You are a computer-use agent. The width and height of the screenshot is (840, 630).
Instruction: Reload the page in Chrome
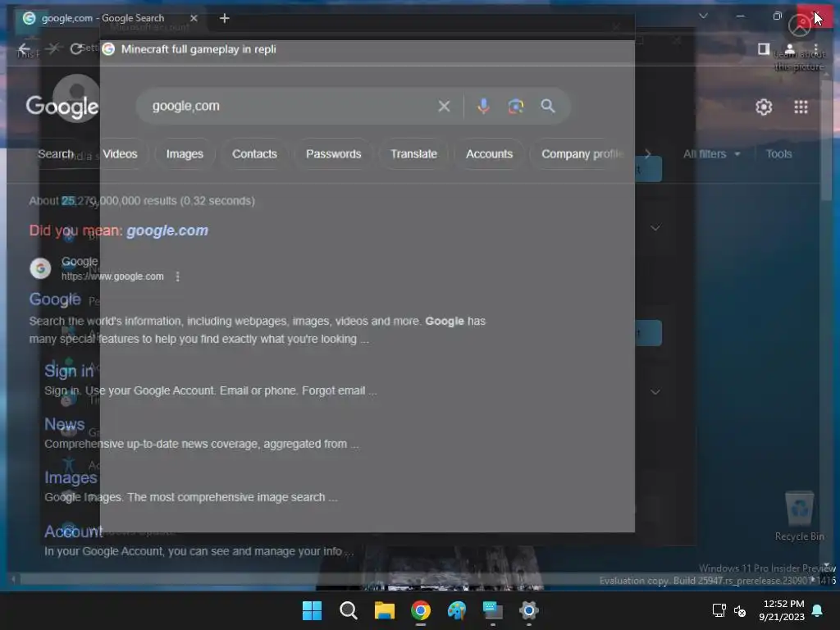point(75,48)
